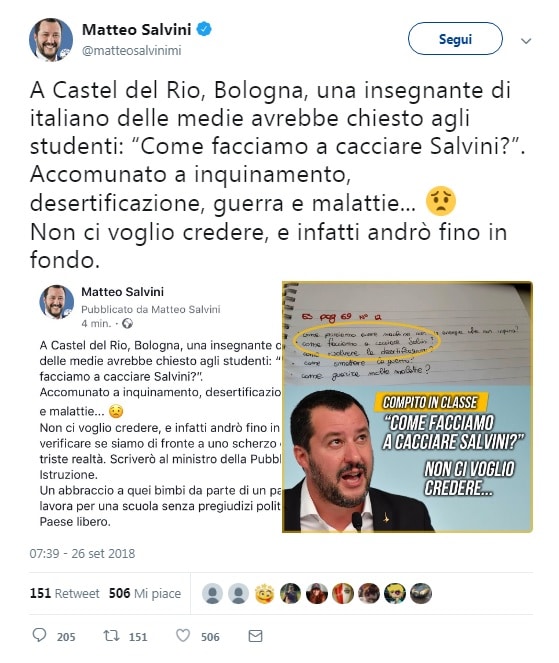Follow the account with the Segui button
Viewport: 559px width, 663px height.
point(455,39)
